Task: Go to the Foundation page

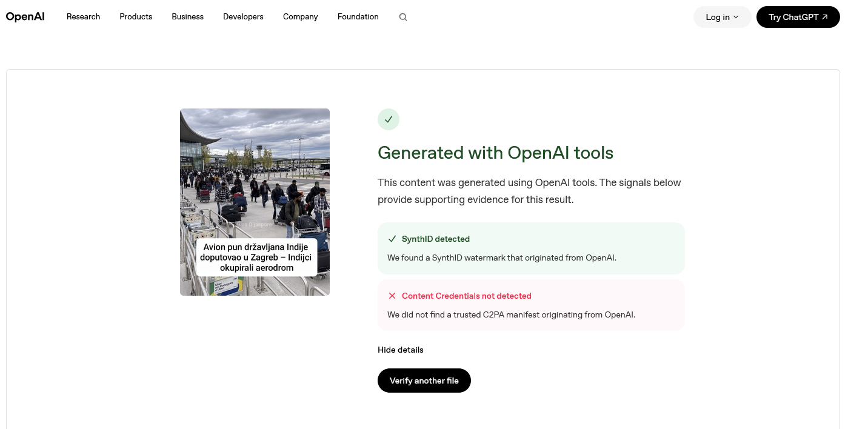Action: click(358, 17)
